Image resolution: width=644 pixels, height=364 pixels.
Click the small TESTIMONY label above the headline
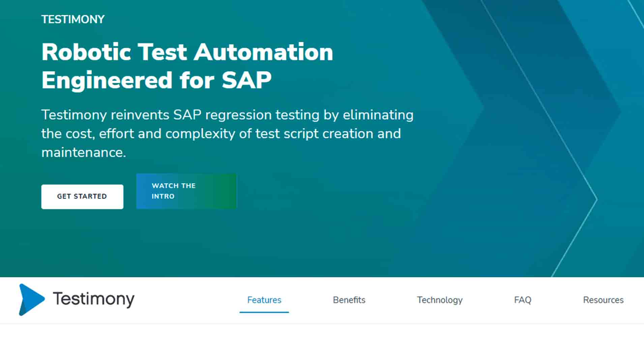point(73,20)
